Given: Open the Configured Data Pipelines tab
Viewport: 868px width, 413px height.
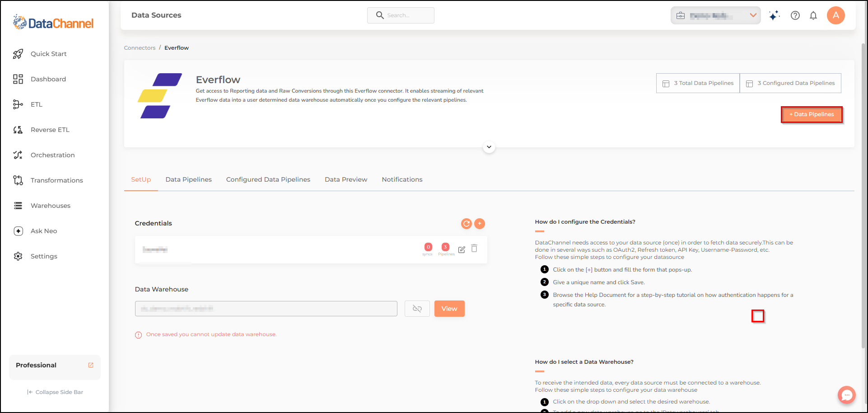Looking at the screenshot, I should [x=268, y=179].
